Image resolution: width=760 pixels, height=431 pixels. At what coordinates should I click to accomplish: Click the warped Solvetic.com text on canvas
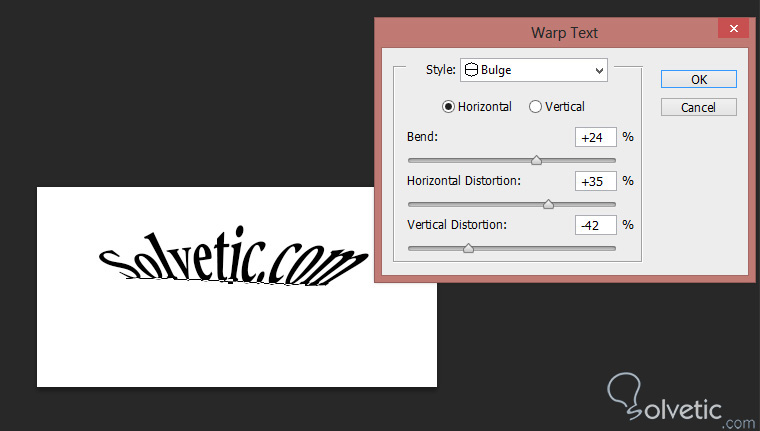click(234, 257)
